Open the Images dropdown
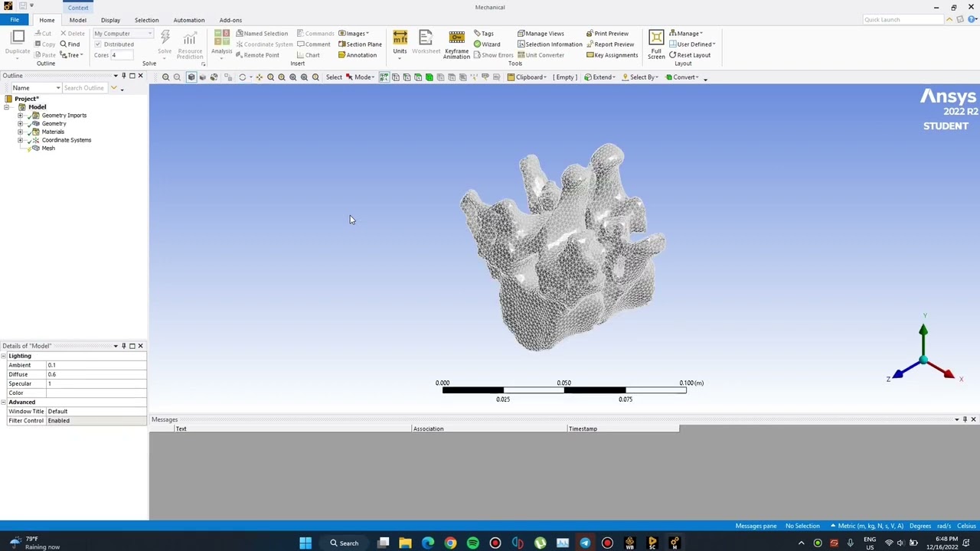This screenshot has height=551, width=980. point(354,34)
